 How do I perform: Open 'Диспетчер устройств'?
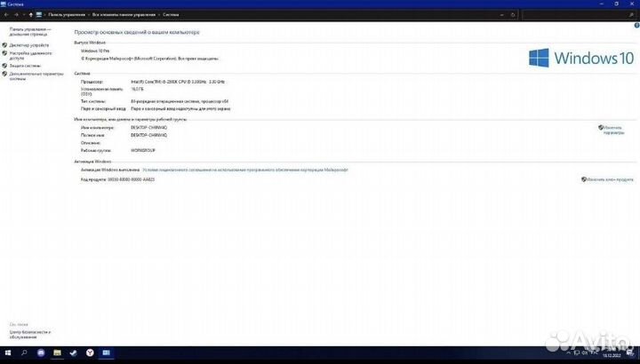tap(29, 45)
